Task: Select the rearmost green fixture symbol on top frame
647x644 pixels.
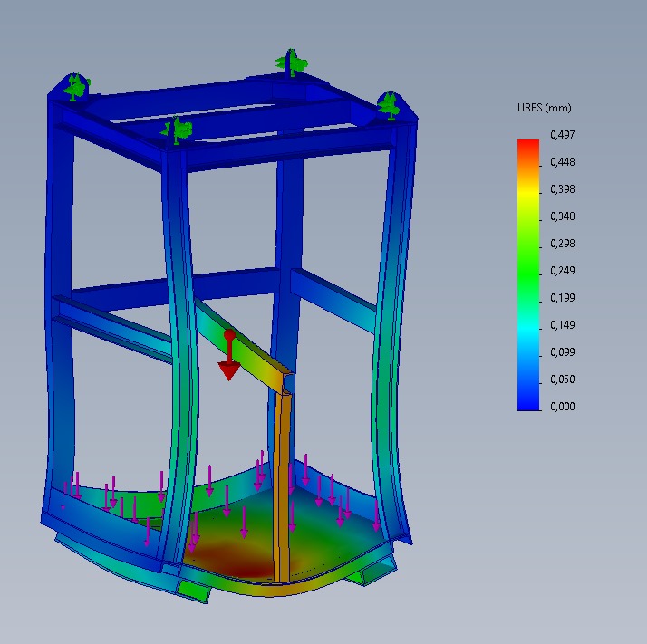Action: [x=295, y=62]
